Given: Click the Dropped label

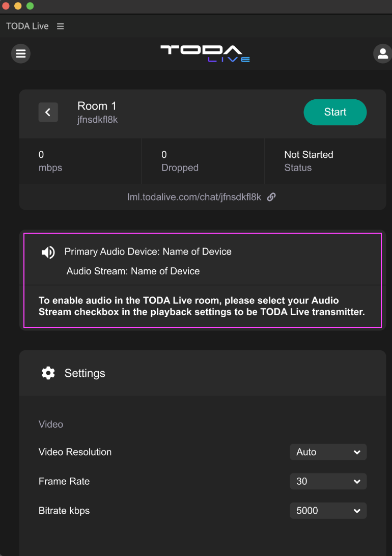Looking at the screenshot, I should (180, 168).
